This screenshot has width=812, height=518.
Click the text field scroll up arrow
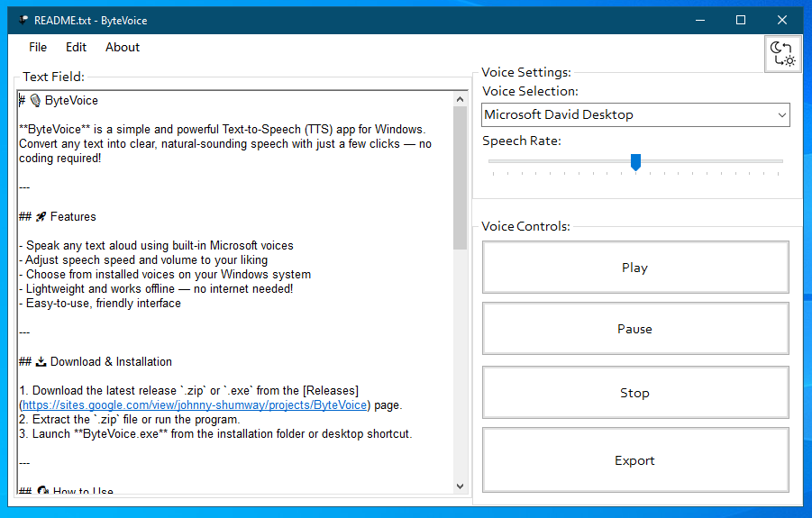(x=460, y=99)
